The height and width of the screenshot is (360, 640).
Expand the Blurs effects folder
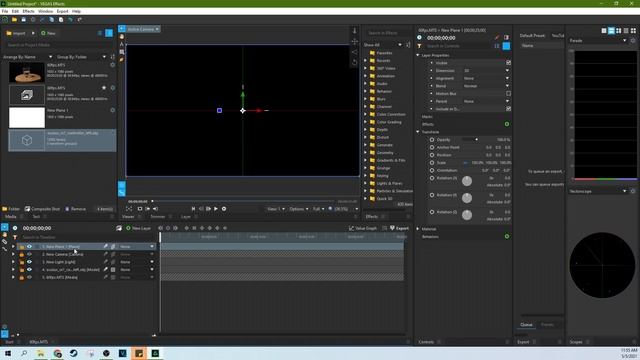coord(366,99)
